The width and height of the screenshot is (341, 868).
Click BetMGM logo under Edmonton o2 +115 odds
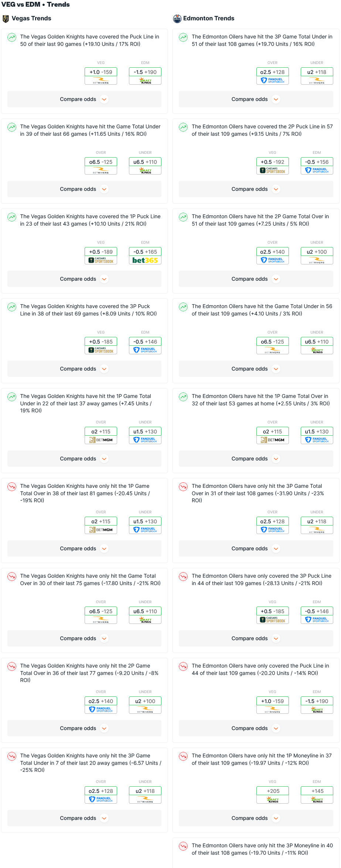coord(273,440)
